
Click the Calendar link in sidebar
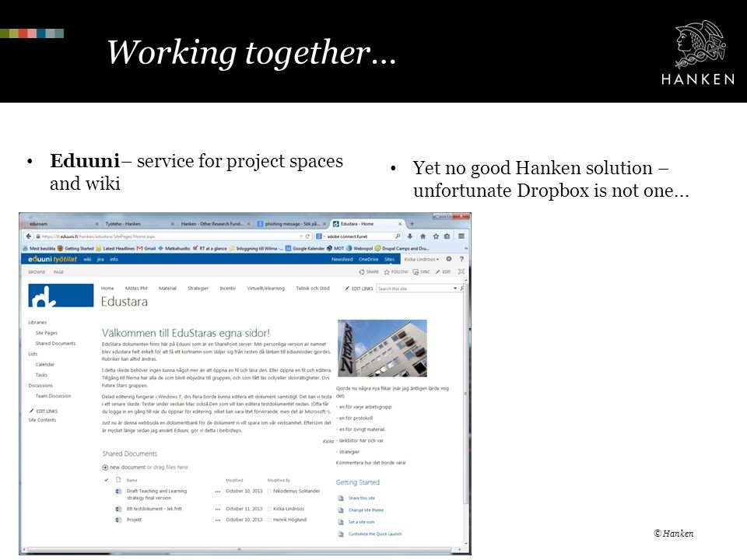45,364
